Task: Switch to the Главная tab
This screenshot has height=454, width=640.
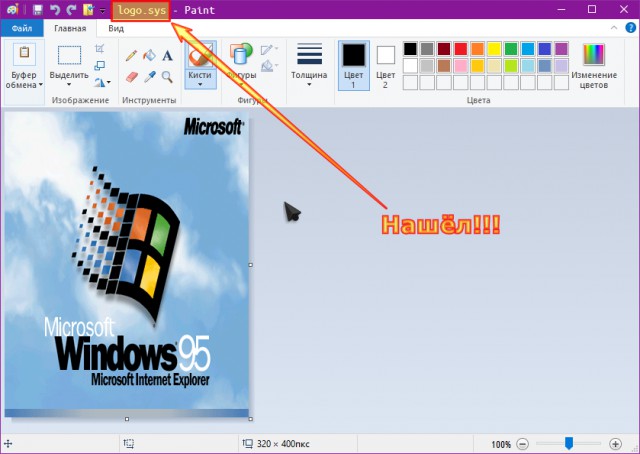Action: coord(70,29)
